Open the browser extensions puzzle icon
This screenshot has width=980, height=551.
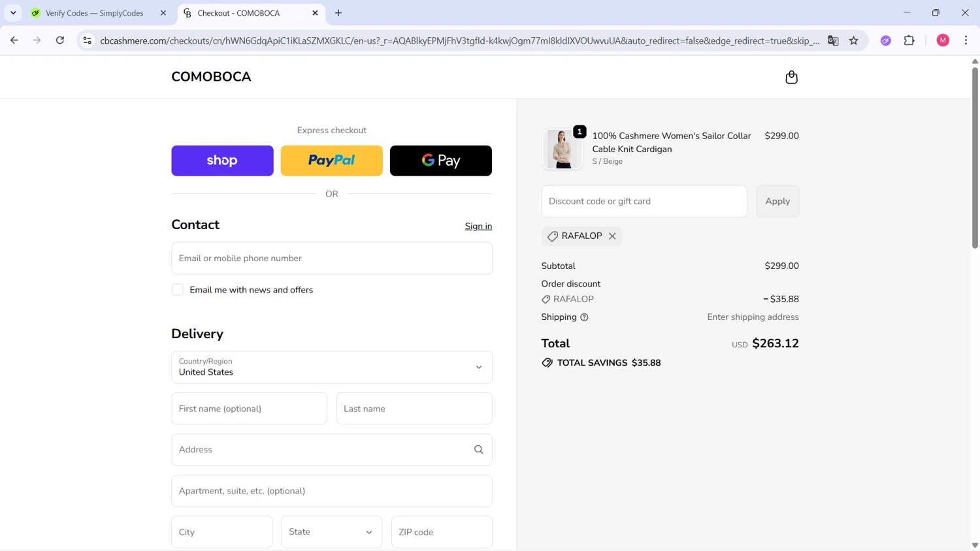(909, 40)
